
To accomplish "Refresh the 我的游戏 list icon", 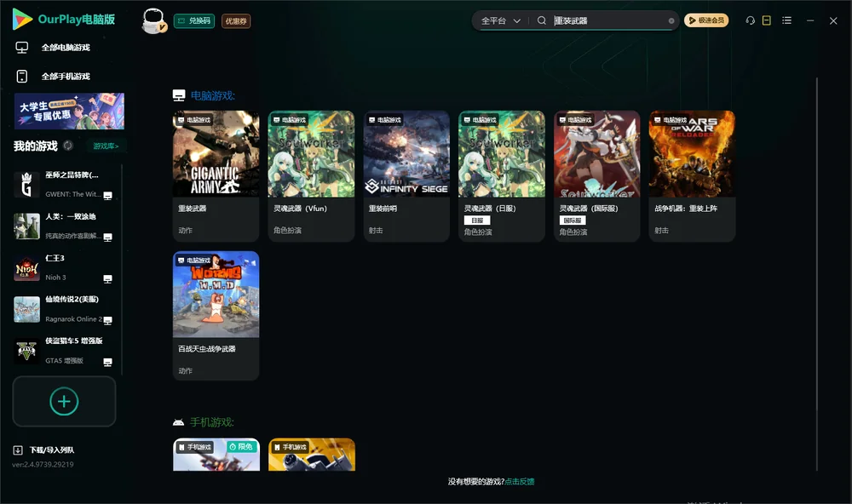I will click(x=68, y=146).
